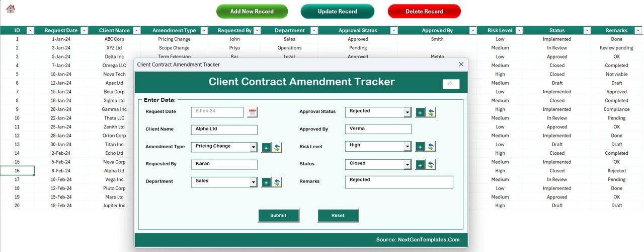Open calendar picker beside Request Date
Viewport: 644px width, 252px height.
point(253,112)
